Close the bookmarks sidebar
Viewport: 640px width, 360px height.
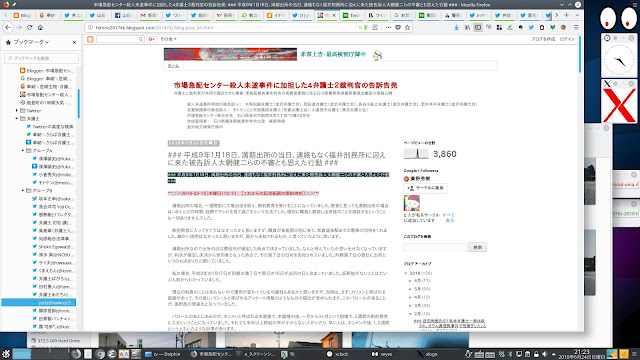click(x=74, y=42)
